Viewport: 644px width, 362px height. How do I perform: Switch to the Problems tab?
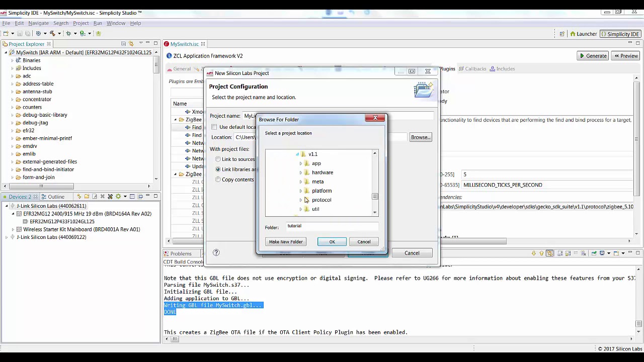pyautogui.click(x=181, y=254)
